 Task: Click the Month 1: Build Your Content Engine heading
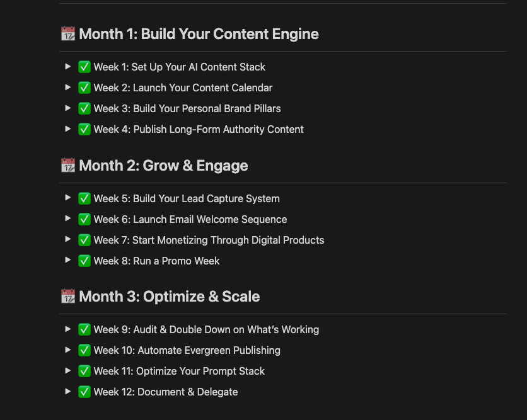pyautogui.click(x=199, y=34)
